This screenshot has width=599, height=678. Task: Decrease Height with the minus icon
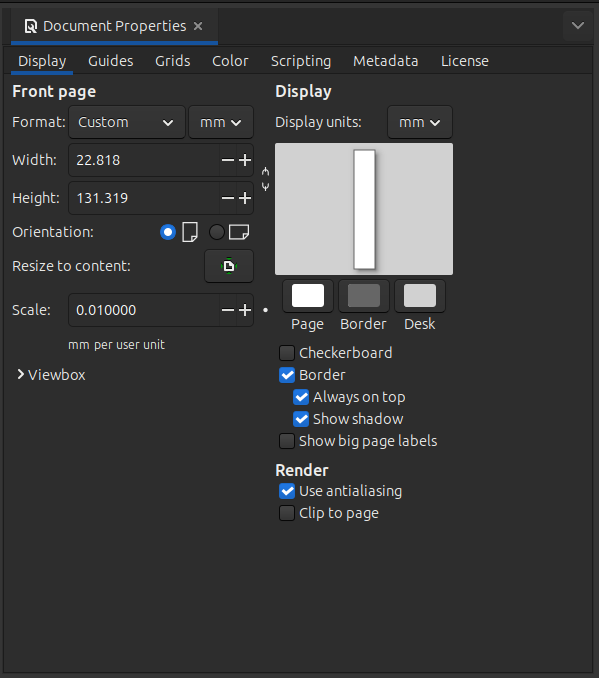click(227, 198)
